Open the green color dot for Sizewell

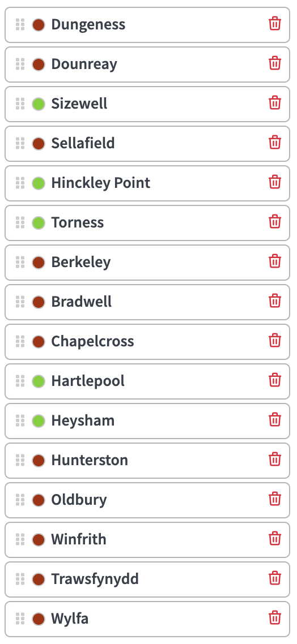pos(39,104)
